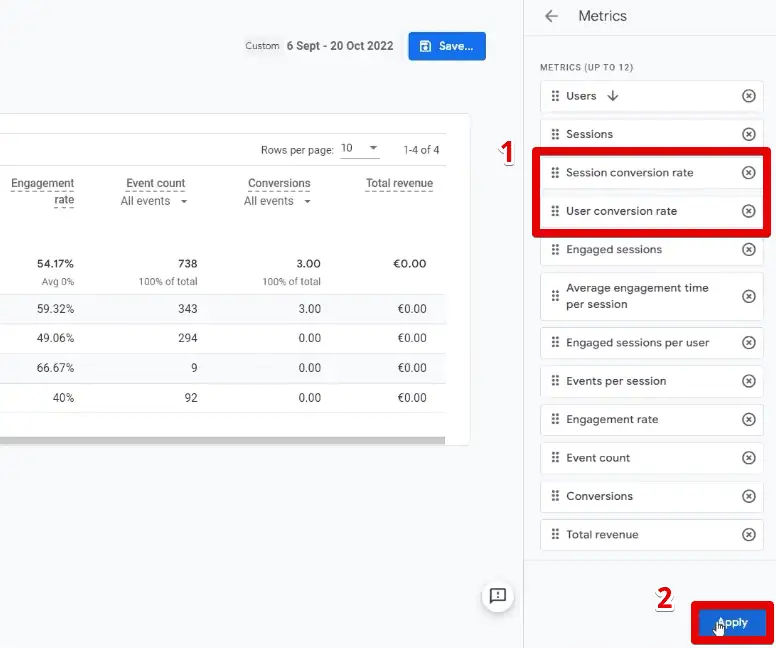776x648 pixels.
Task: Click the 92 event count cell
Action: click(x=191, y=398)
